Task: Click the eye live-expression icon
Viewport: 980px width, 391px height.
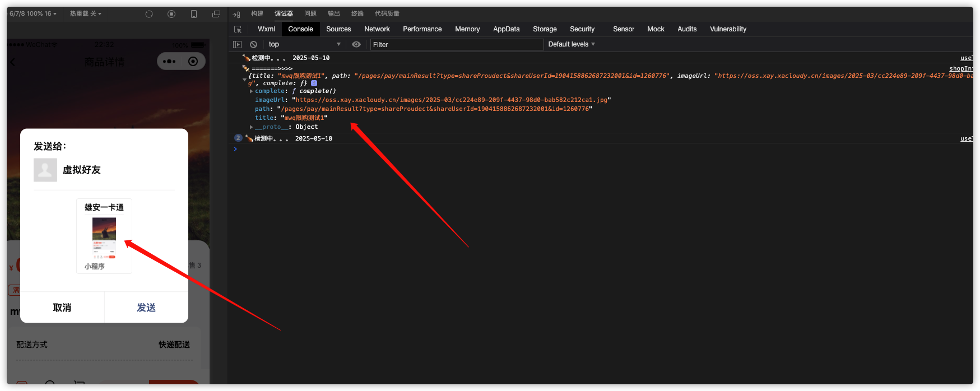Action: tap(356, 44)
